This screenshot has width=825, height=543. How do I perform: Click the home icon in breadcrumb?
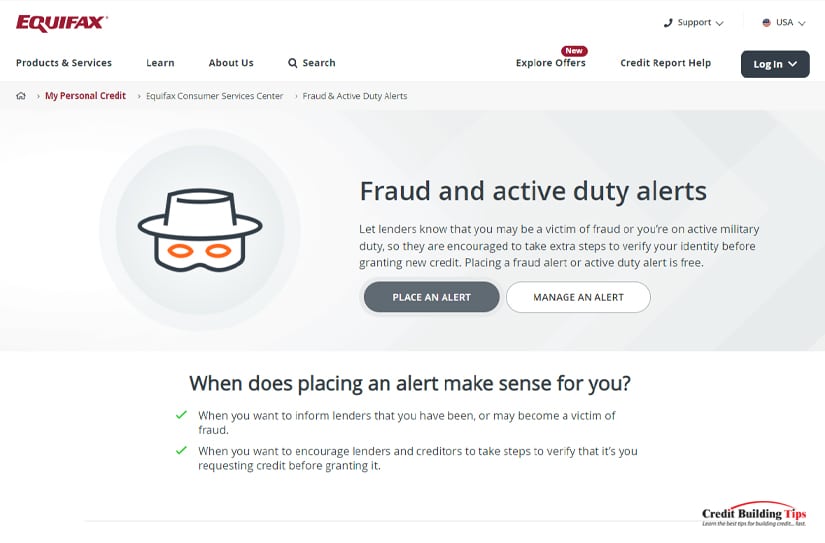click(21, 96)
